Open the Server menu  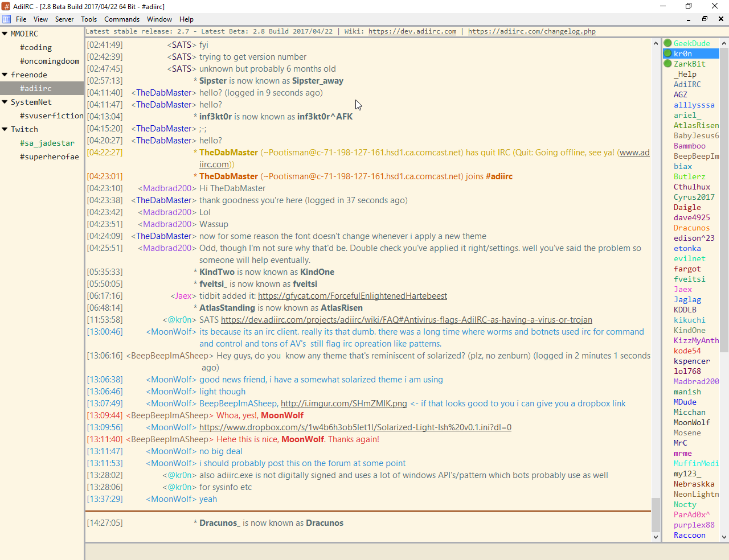coord(64,19)
